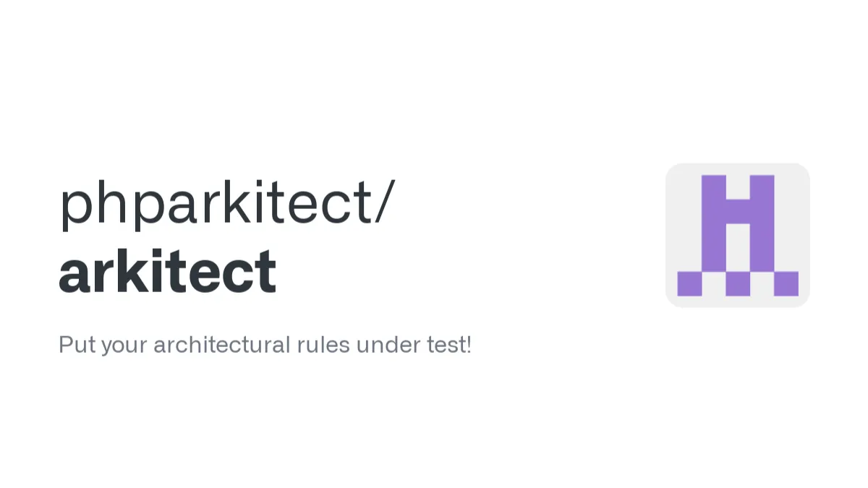Open the bold arkitect repository name

[x=167, y=272]
